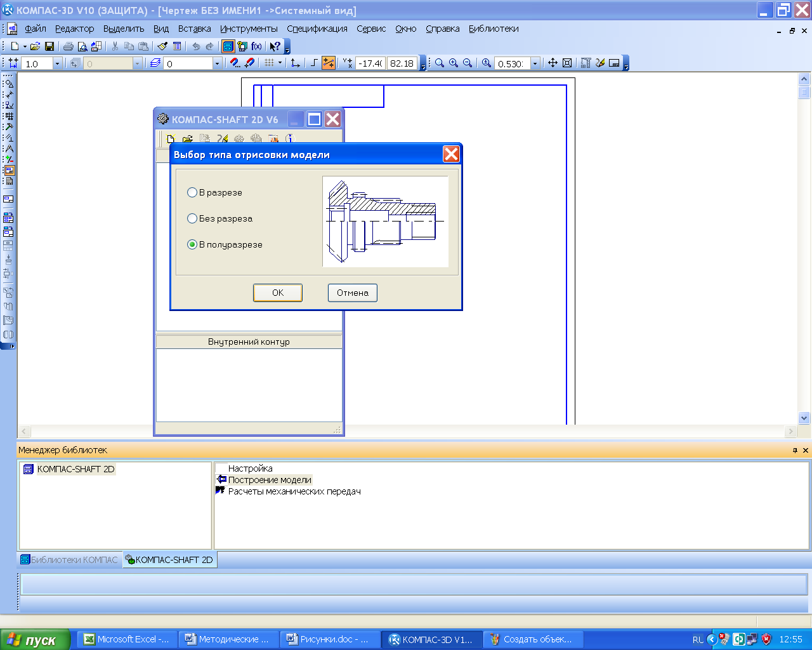Click the Print icon
The image size is (812, 650).
68,46
